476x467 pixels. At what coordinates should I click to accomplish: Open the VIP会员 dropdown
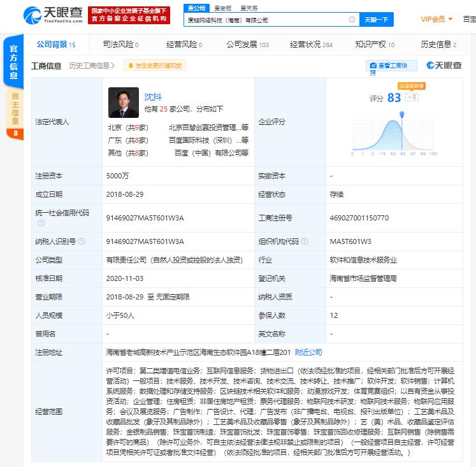click(x=437, y=19)
